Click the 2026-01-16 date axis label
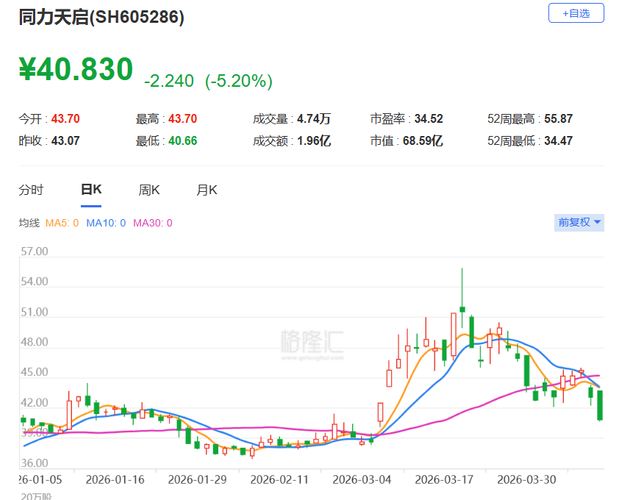Viewport: 630px width, 500px height. pyautogui.click(x=115, y=480)
